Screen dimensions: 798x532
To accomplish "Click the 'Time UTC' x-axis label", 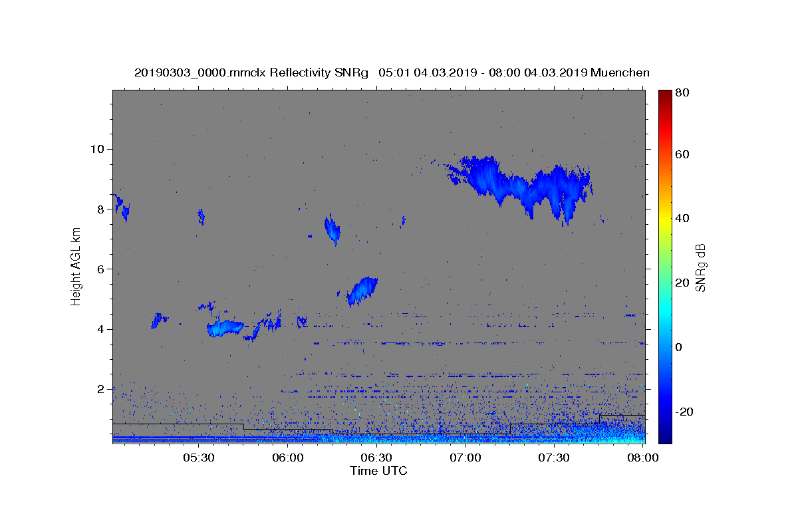I will click(x=378, y=471).
